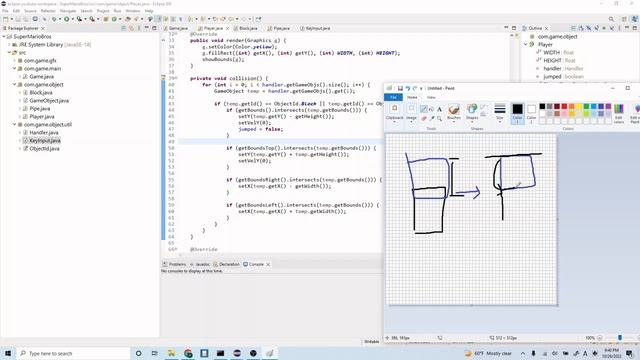Open the Image dropdown in Paint
Image resolution: width=640 pixels, height=360 pixels.
coord(411,113)
